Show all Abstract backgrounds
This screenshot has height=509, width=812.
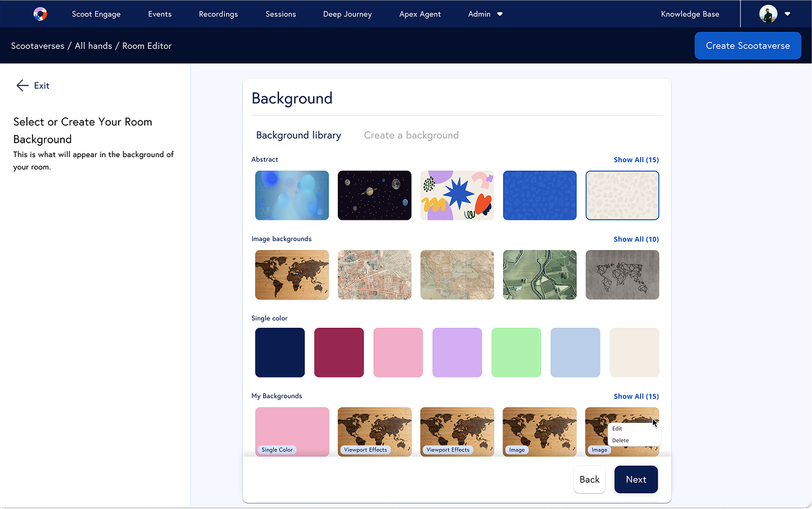(636, 160)
